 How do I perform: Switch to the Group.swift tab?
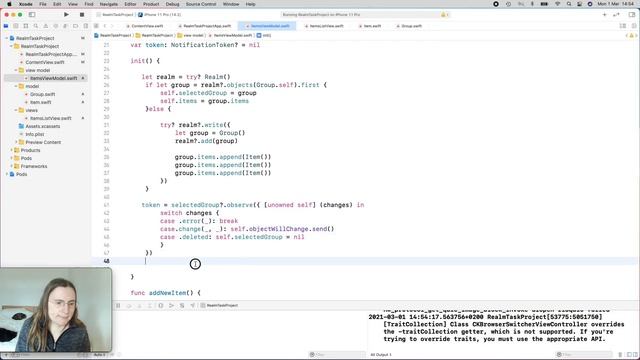point(409,26)
